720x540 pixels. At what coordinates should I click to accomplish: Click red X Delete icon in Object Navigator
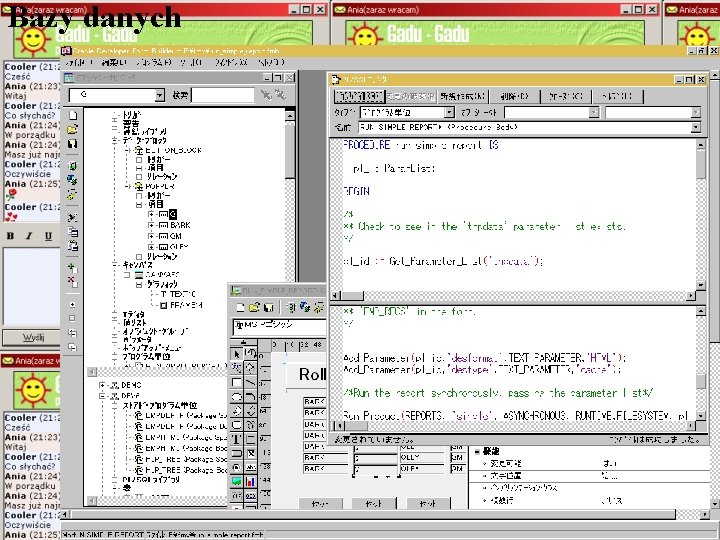[x=72, y=281]
